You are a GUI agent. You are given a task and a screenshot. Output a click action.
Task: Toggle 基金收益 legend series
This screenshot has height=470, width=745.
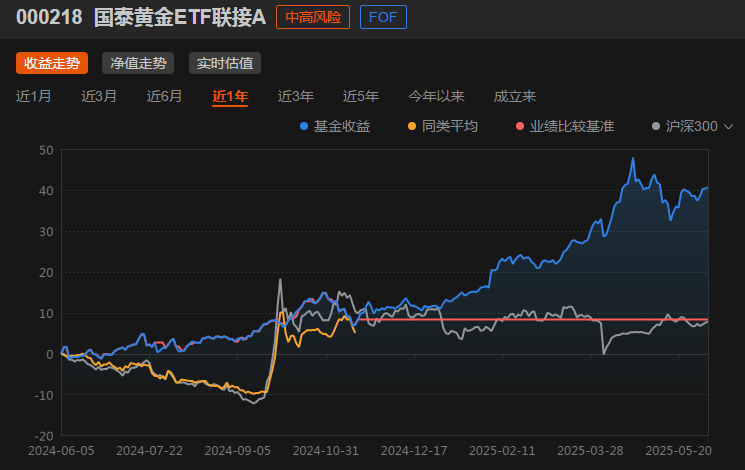(335, 126)
